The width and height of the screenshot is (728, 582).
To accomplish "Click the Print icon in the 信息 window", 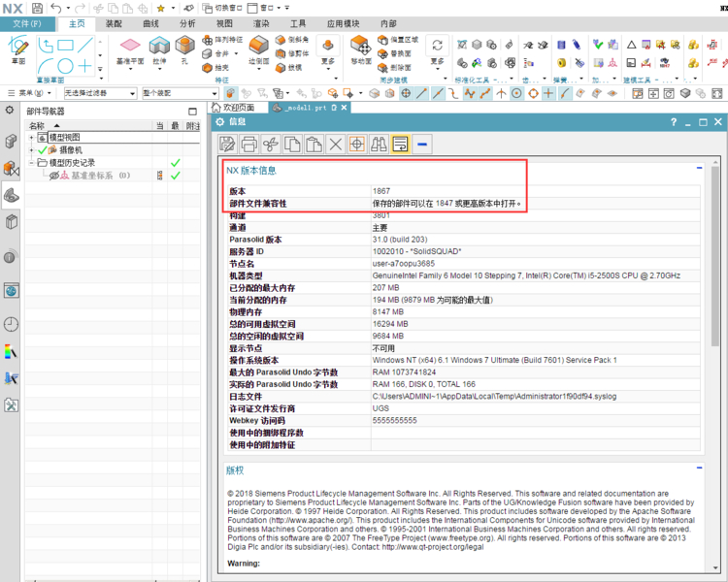I will (249, 145).
